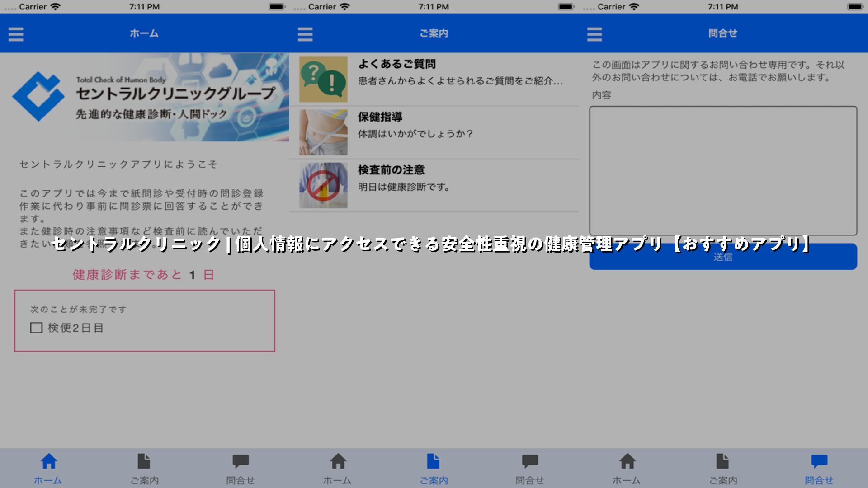Open the よくあるご質問 list item title
The height and width of the screenshot is (488, 868).
[397, 64]
